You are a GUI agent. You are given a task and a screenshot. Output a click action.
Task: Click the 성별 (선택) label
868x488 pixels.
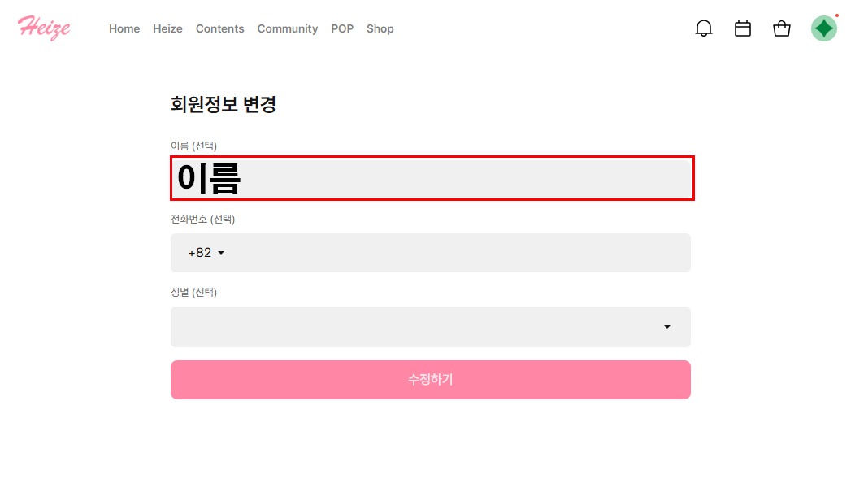pos(193,292)
